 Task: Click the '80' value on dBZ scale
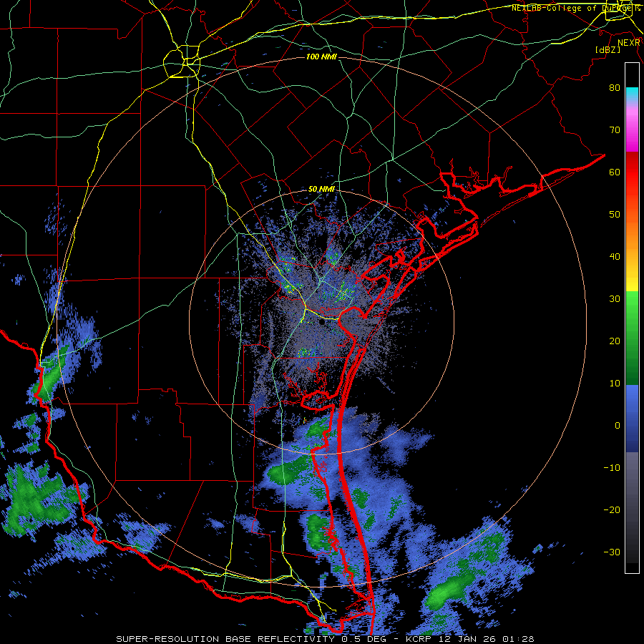point(615,87)
